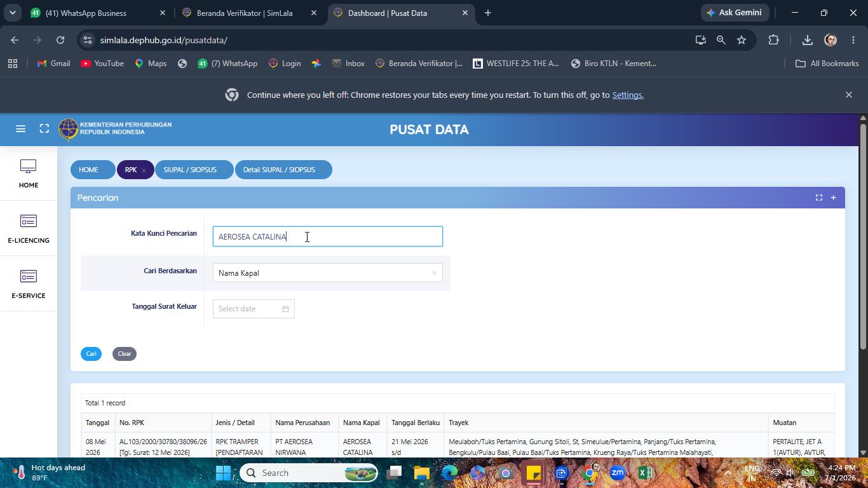Close the RPK tab with its x
Screen dimensions: 868x488
[144, 170]
